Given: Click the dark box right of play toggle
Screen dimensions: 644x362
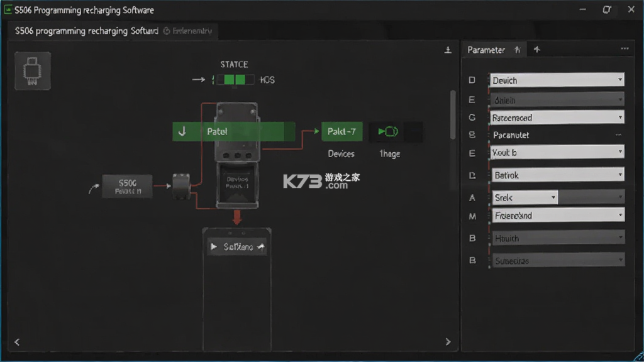Looking at the screenshot, I should [414, 132].
